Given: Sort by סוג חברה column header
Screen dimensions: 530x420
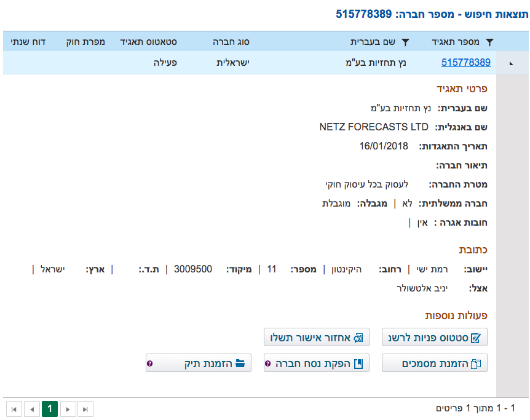Looking at the screenshot, I should 231,42.
